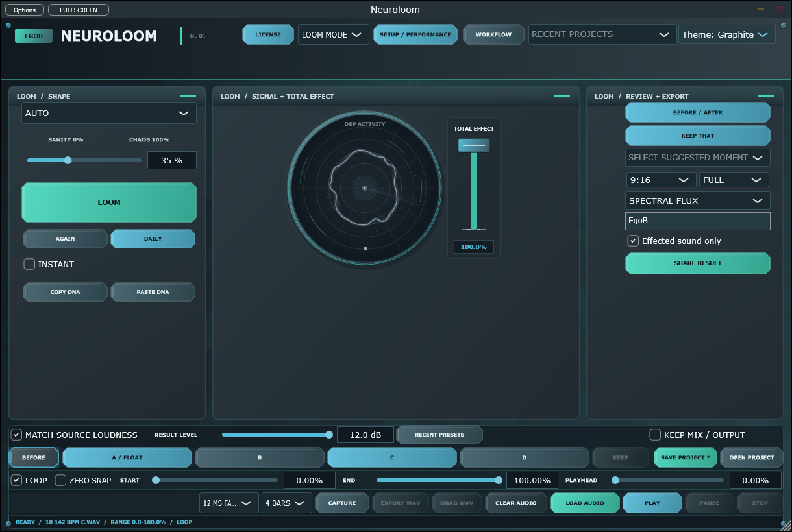Click the large LOOM button

(x=109, y=202)
